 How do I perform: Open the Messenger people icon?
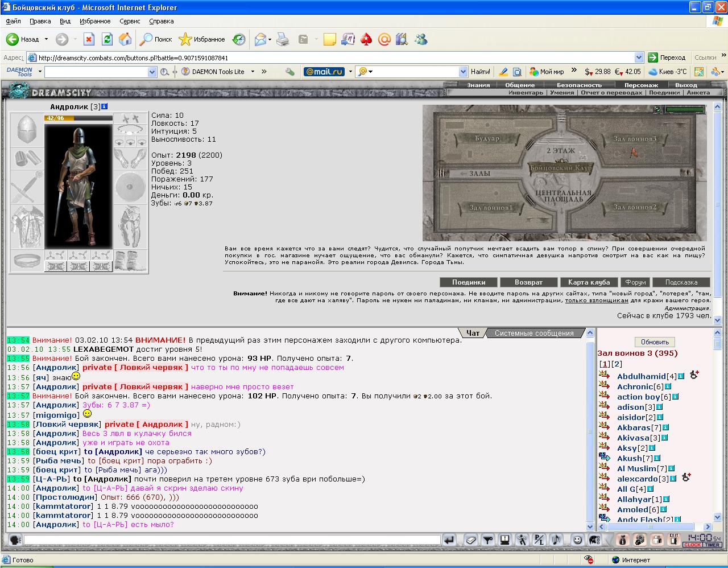click(x=421, y=39)
